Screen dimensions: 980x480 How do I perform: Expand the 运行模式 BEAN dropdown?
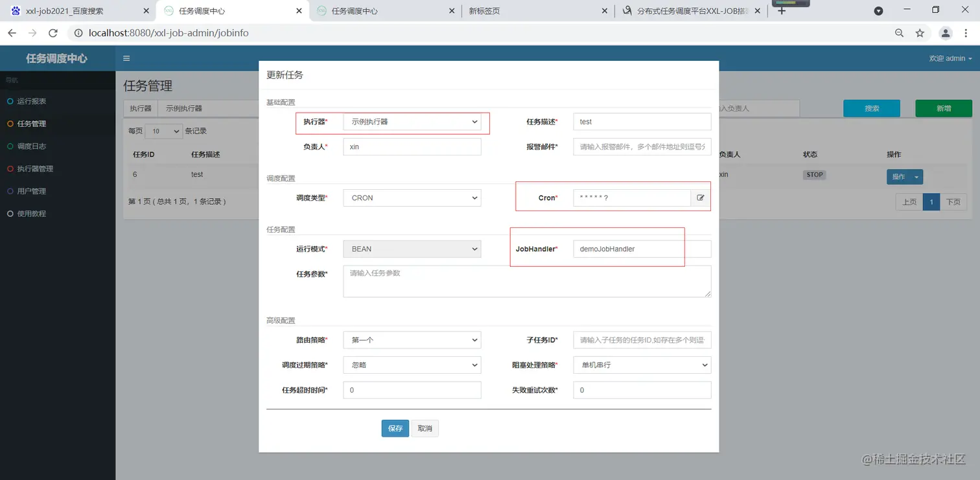412,249
